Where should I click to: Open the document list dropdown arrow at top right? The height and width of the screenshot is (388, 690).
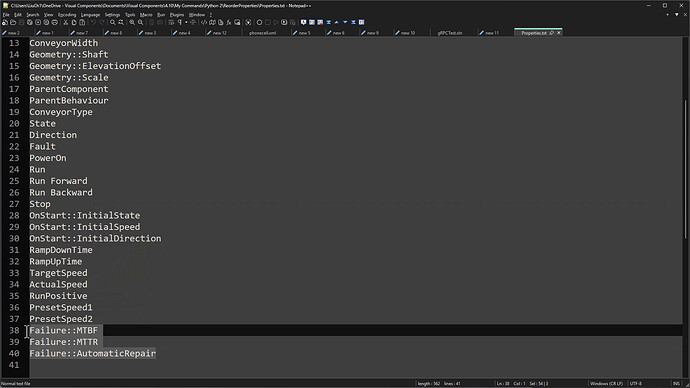pyautogui.click(x=677, y=15)
